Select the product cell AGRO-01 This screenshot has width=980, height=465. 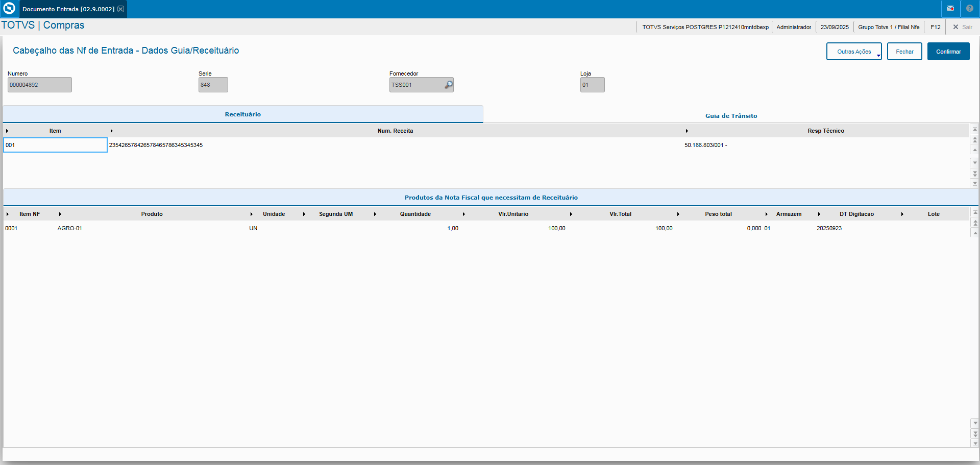click(70, 228)
